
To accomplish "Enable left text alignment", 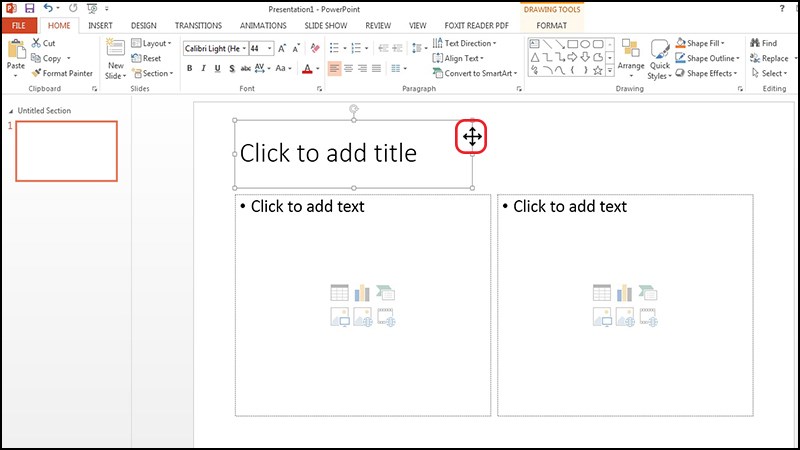I will click(334, 69).
